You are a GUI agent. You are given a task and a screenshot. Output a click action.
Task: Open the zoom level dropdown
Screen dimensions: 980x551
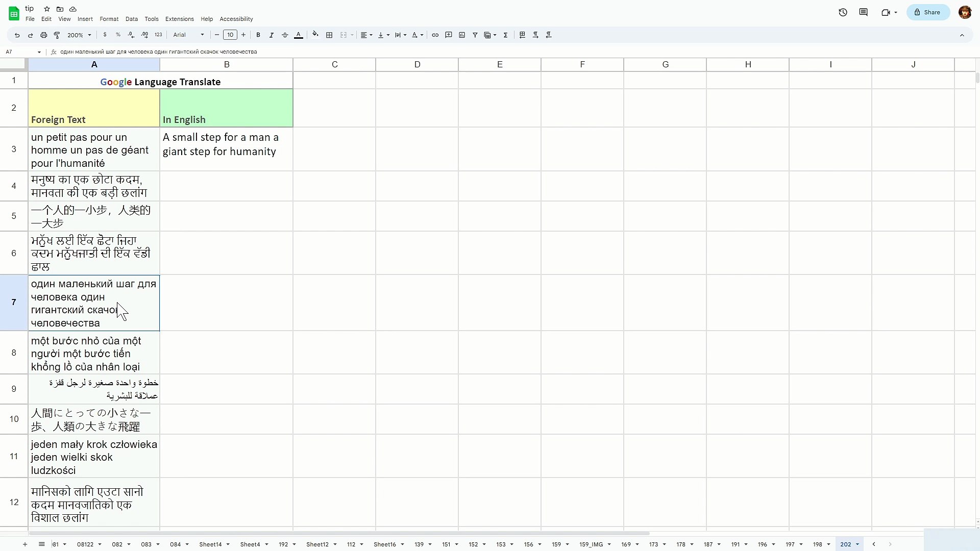coord(80,35)
